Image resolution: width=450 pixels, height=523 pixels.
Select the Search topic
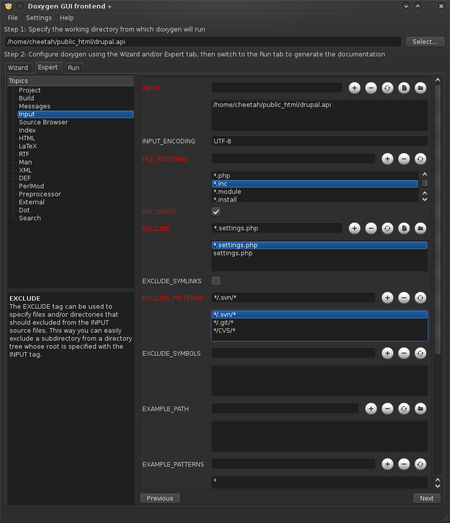[x=30, y=218]
